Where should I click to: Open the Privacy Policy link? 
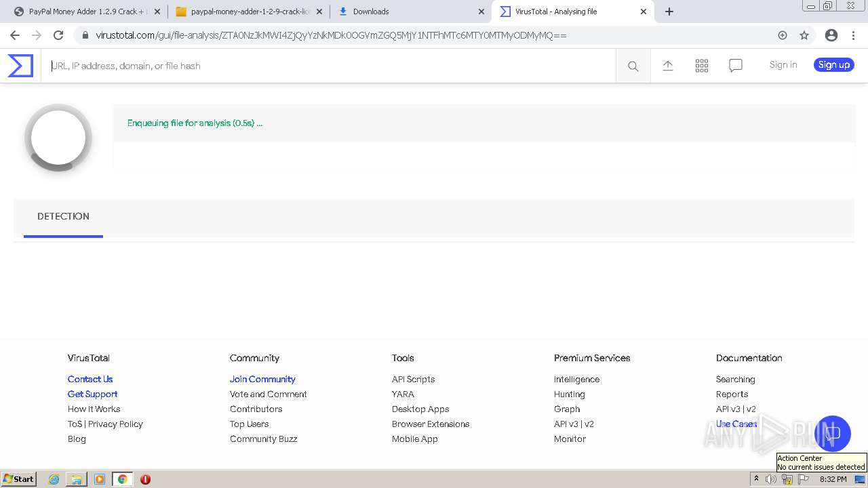point(115,424)
